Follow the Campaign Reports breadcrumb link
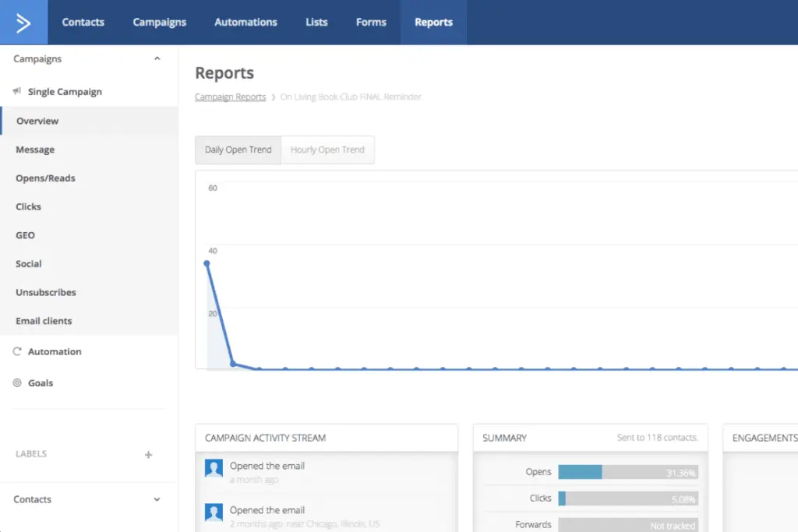The height and width of the screenshot is (532, 798). (230, 97)
